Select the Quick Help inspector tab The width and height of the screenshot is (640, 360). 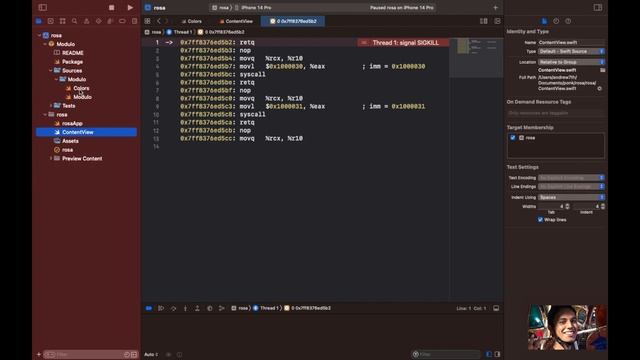point(568,21)
